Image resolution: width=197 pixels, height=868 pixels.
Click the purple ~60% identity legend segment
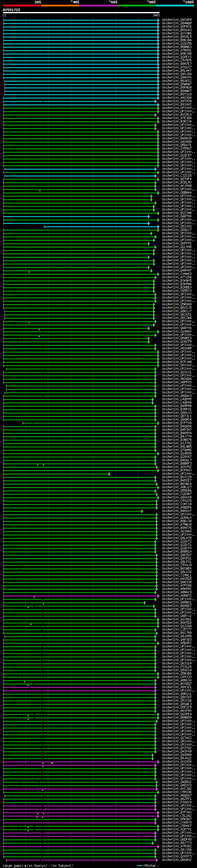[99, 6]
